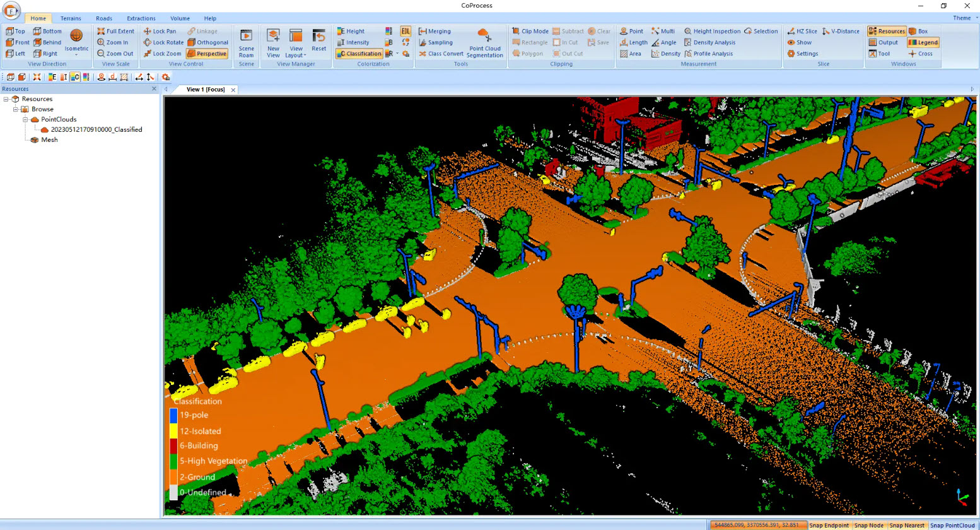980x530 pixels.
Task: Click the blue 19-pole legend swatch
Action: click(173, 415)
